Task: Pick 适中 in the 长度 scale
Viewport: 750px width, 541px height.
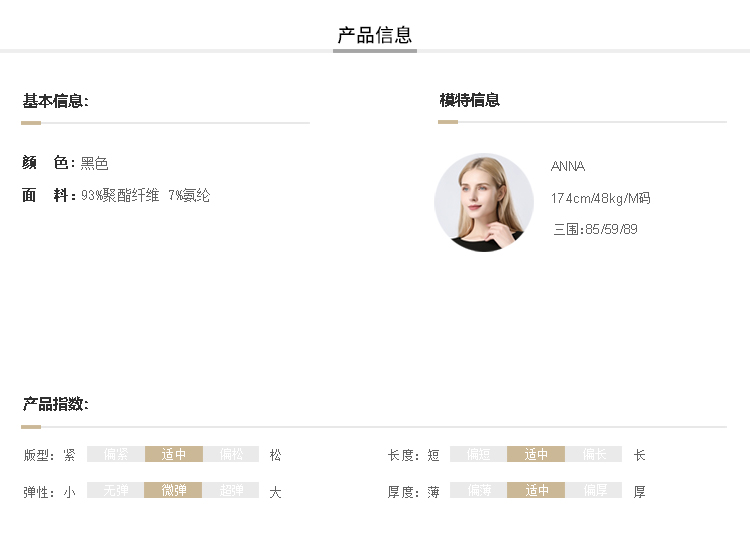Action: [536, 454]
